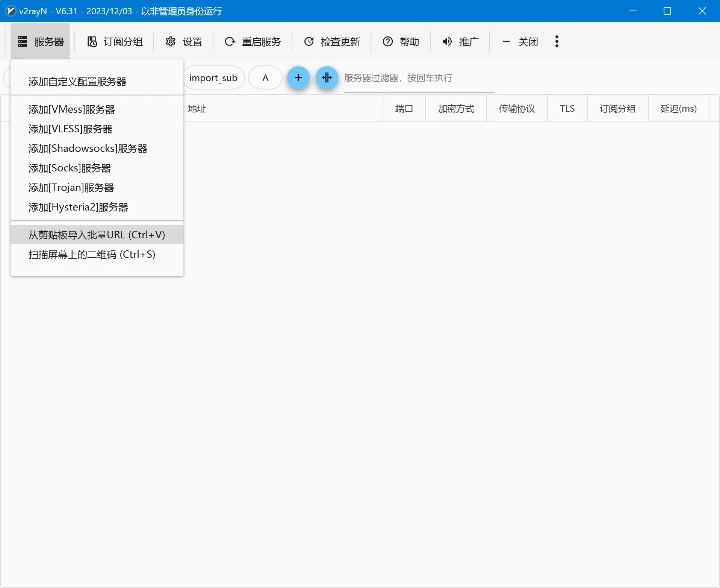
Task: Pick 添加[Shadowsocks]服务器 in the menu
Action: point(88,149)
